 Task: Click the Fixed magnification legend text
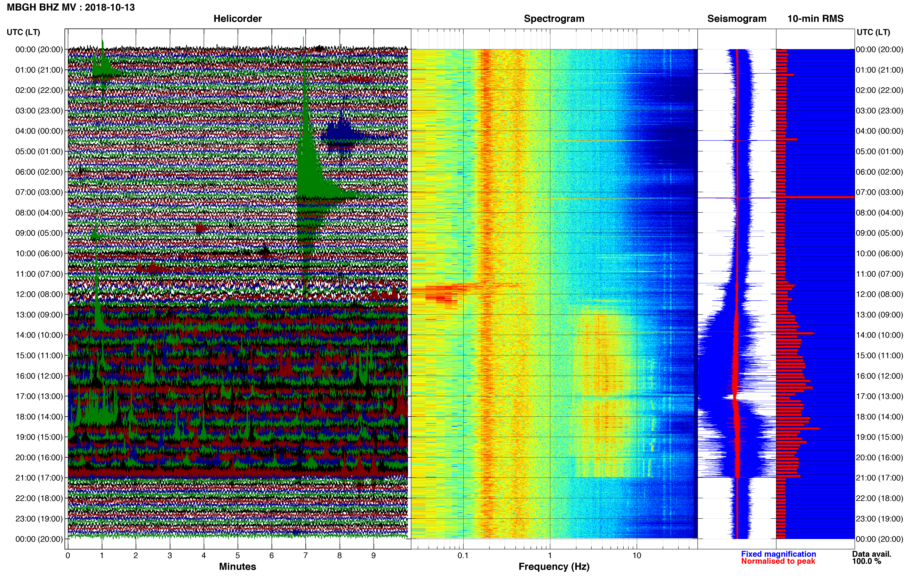[x=778, y=554]
